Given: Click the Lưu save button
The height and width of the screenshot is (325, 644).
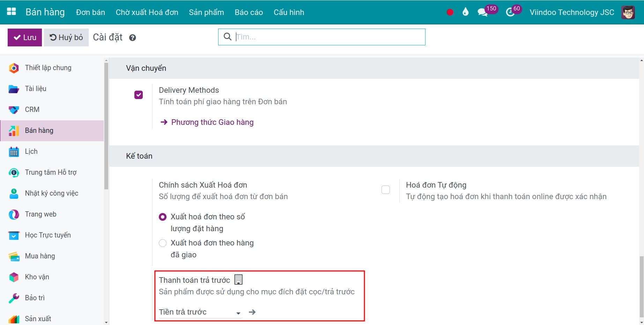Looking at the screenshot, I should 25,37.
